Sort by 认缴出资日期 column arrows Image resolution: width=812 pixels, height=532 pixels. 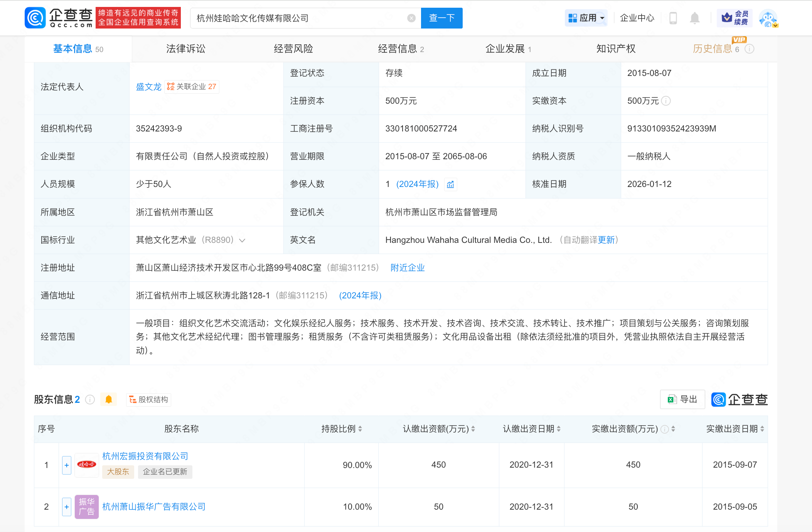559,429
